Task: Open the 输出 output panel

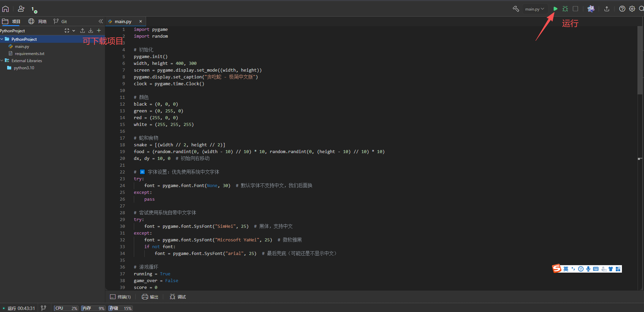Action: [x=150, y=297]
